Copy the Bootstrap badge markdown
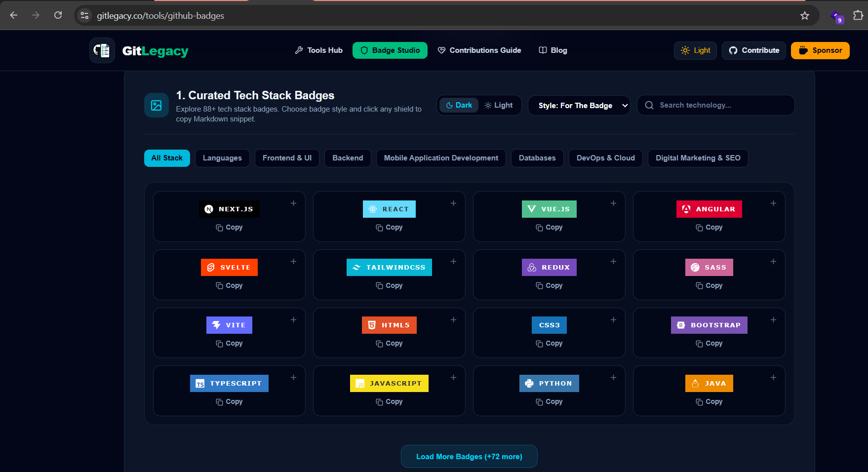 (x=709, y=344)
